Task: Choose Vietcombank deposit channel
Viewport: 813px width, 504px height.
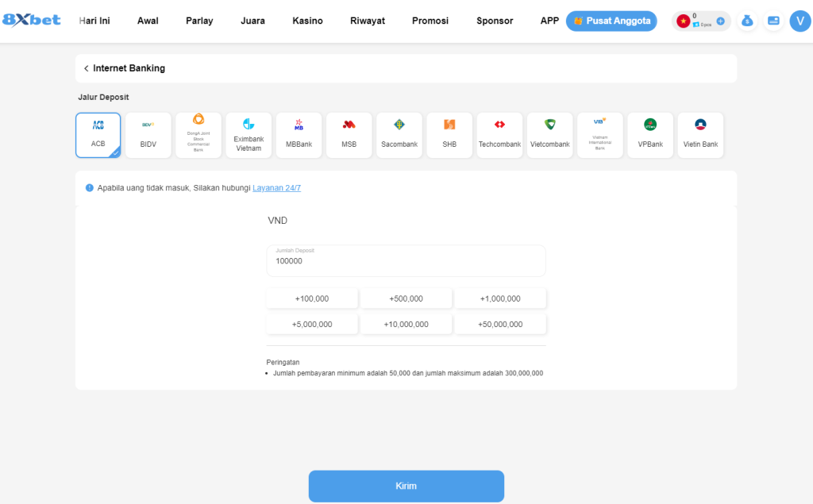Action: 549,135
